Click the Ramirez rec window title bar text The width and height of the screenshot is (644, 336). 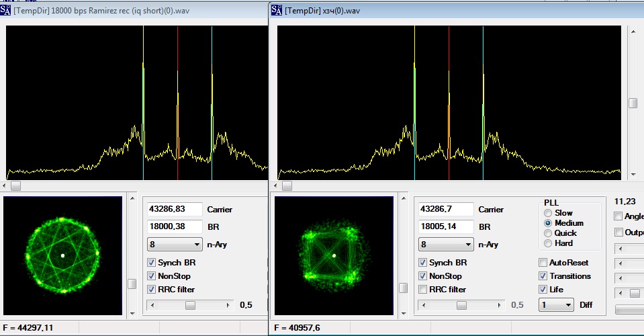[101, 11]
